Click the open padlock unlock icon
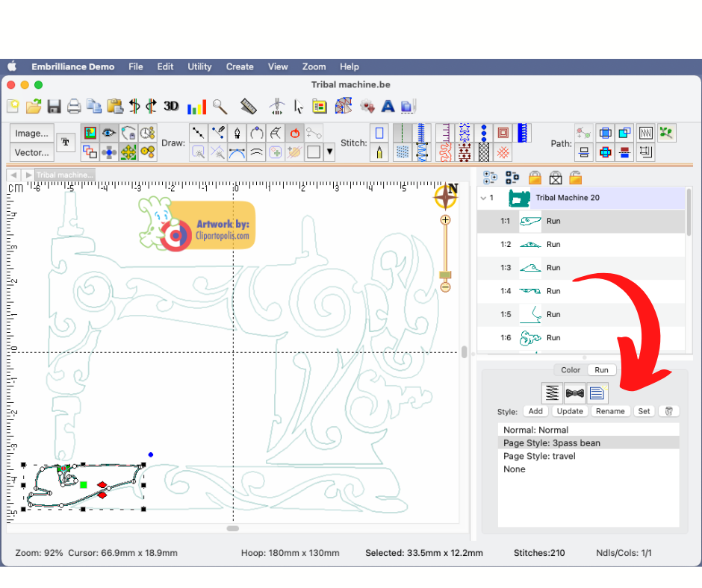This screenshot has height=588, width=702. tap(576, 178)
